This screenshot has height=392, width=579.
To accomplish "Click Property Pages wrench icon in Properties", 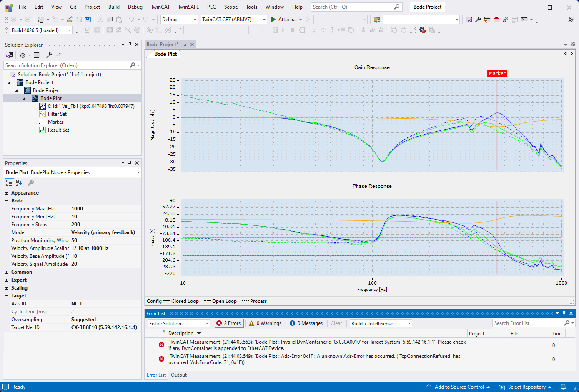I will tap(31, 183).
